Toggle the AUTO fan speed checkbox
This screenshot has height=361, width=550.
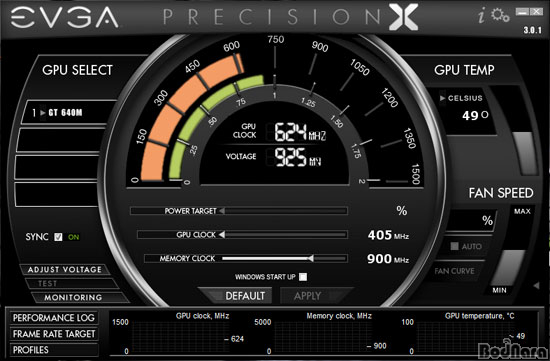point(454,246)
